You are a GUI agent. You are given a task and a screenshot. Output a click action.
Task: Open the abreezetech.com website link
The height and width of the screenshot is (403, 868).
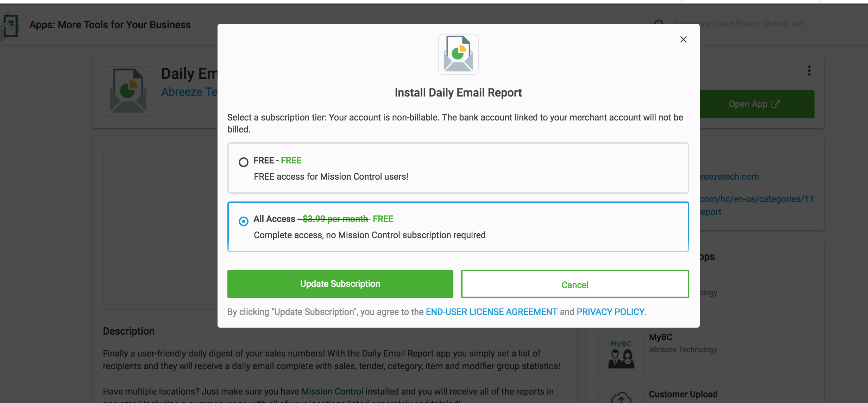coord(729,176)
